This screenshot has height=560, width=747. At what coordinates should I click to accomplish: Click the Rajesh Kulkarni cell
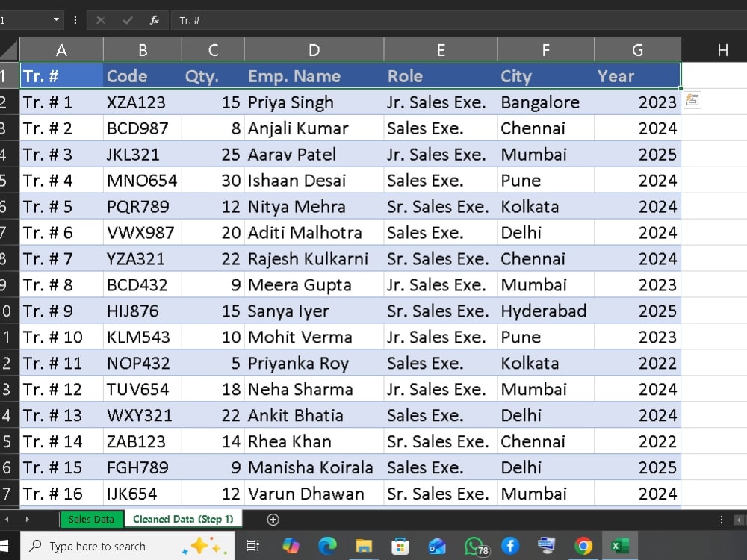coord(314,258)
